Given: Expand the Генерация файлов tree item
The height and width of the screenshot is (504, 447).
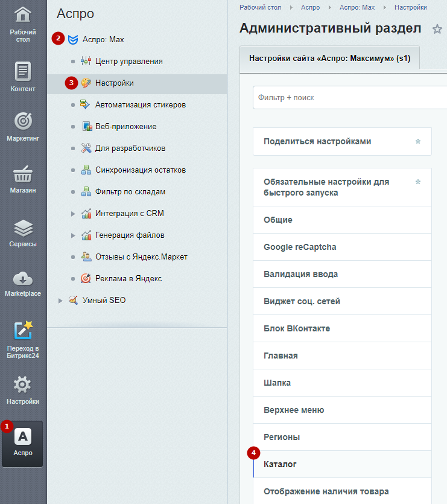Looking at the screenshot, I should (73, 235).
